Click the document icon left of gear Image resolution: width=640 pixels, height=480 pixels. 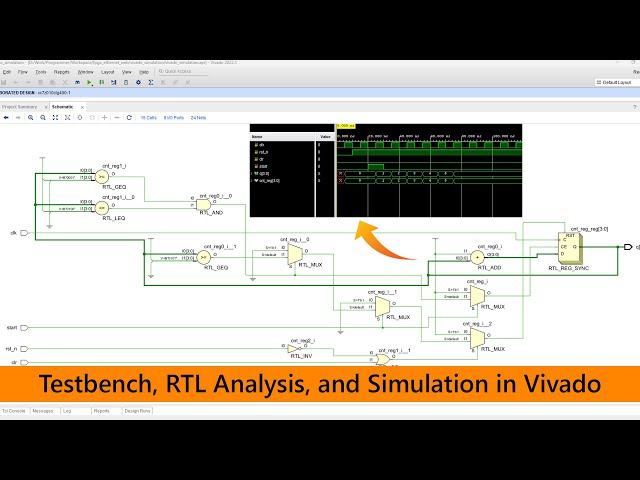126,82
